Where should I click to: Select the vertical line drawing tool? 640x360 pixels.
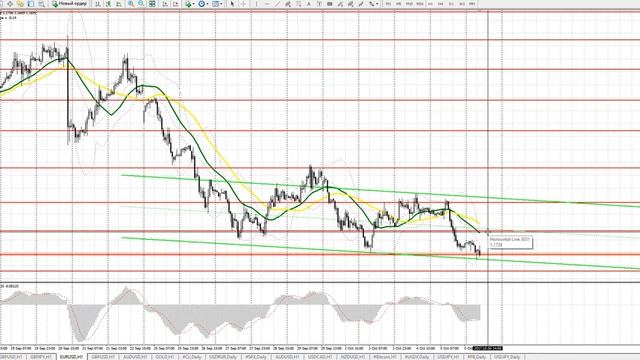coord(256,4)
